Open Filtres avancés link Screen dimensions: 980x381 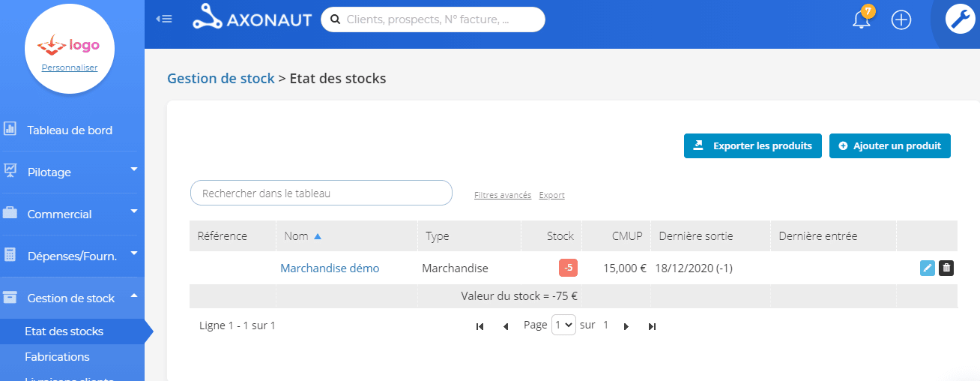tap(503, 195)
